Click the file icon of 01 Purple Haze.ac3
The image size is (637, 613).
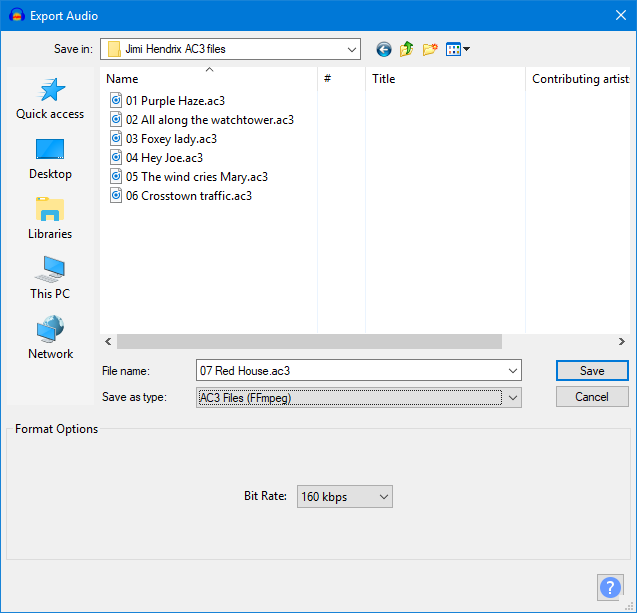[116, 100]
